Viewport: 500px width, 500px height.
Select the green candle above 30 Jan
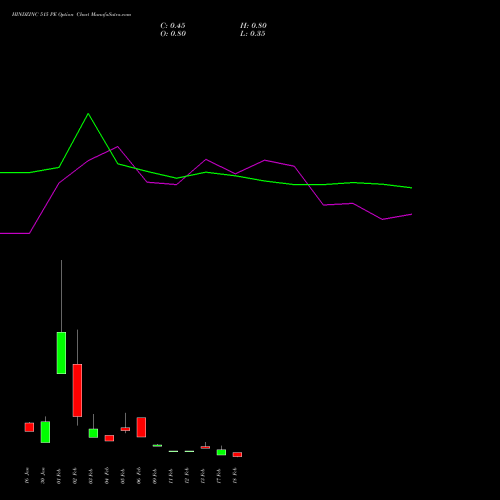[45, 432]
